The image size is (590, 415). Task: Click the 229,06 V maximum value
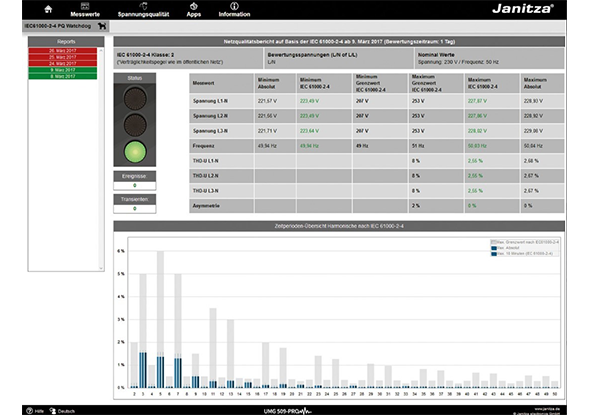(x=533, y=131)
